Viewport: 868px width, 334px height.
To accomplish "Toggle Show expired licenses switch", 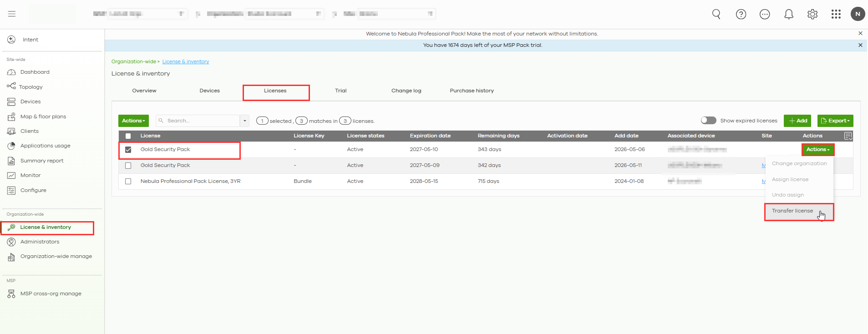I will [709, 120].
